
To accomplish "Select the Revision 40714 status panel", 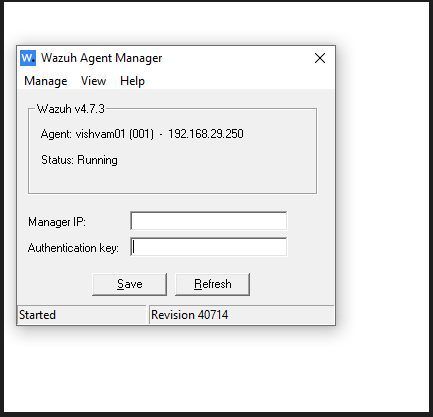I will point(242,315).
